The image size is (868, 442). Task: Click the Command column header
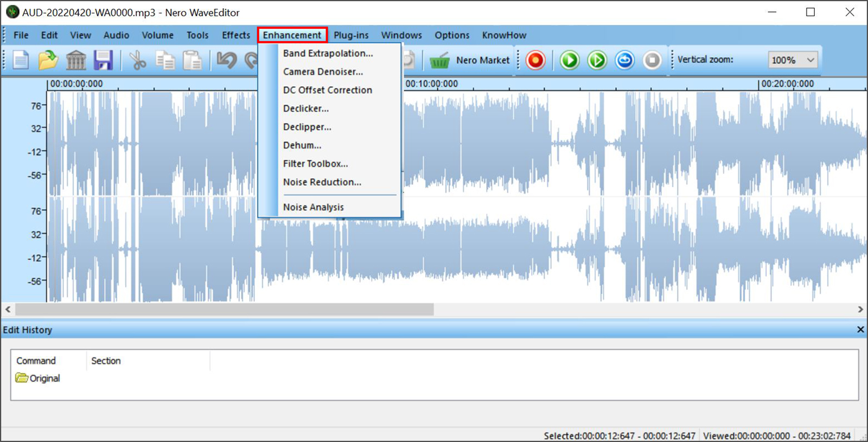pos(36,361)
